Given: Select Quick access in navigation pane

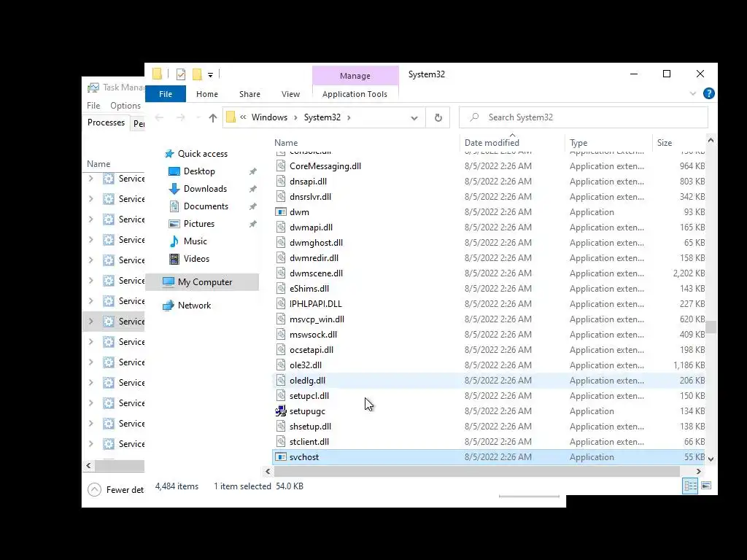Looking at the screenshot, I should click(203, 154).
